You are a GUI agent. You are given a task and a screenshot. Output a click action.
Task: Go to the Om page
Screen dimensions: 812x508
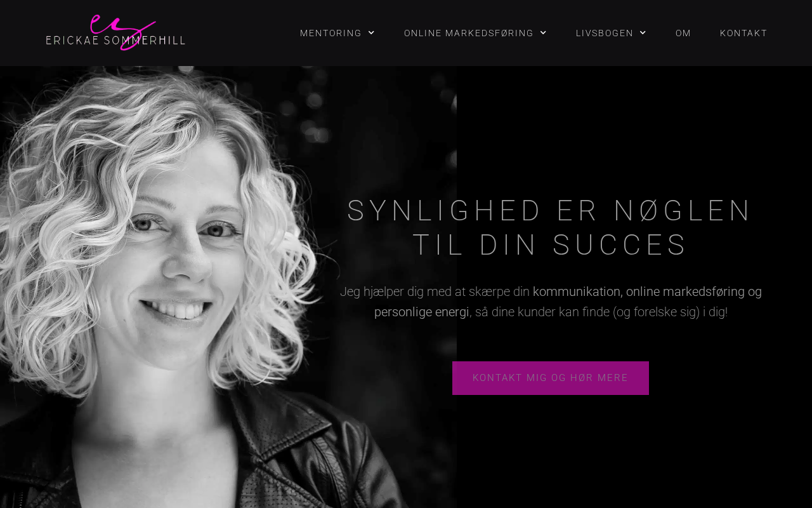point(683,33)
